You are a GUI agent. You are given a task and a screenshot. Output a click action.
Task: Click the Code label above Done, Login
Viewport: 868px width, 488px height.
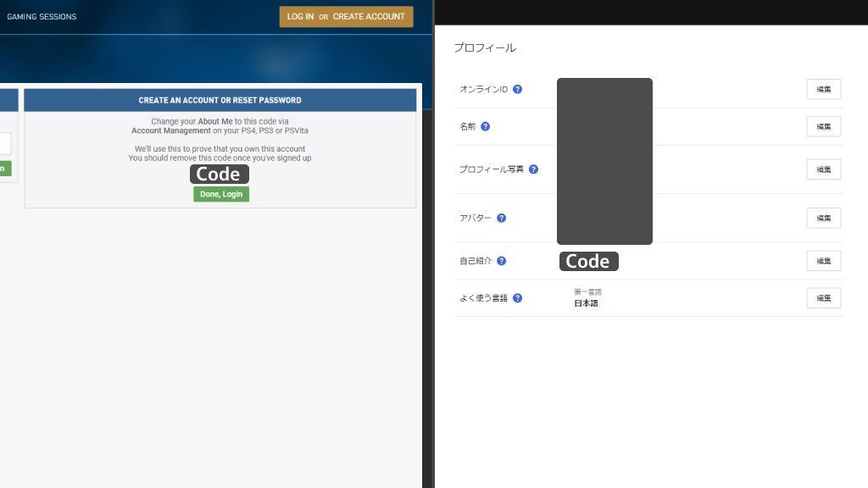(x=220, y=174)
